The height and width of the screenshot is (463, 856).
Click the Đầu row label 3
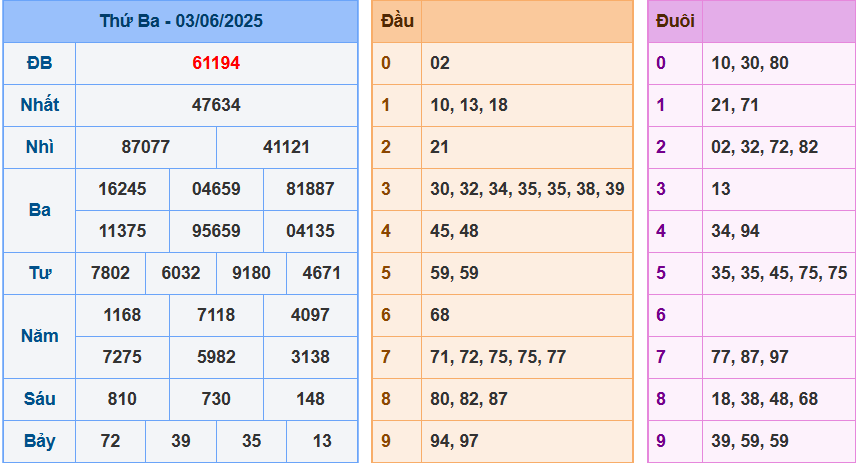pos(386,189)
